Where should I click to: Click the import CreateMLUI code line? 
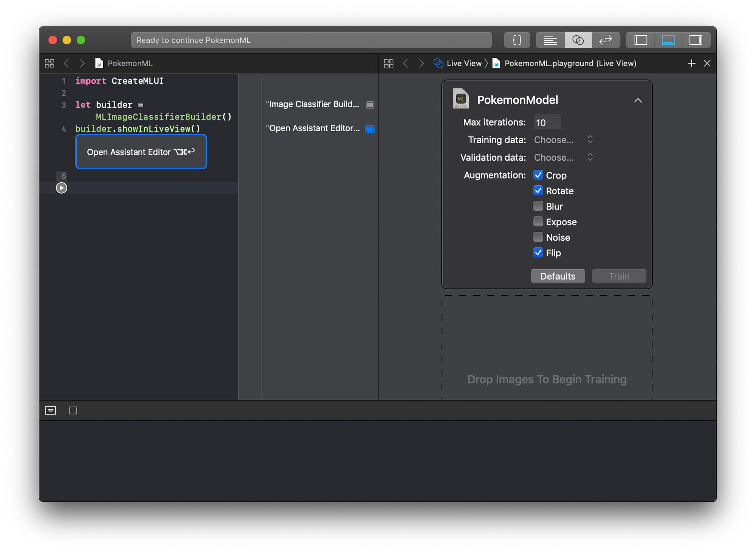coord(119,81)
